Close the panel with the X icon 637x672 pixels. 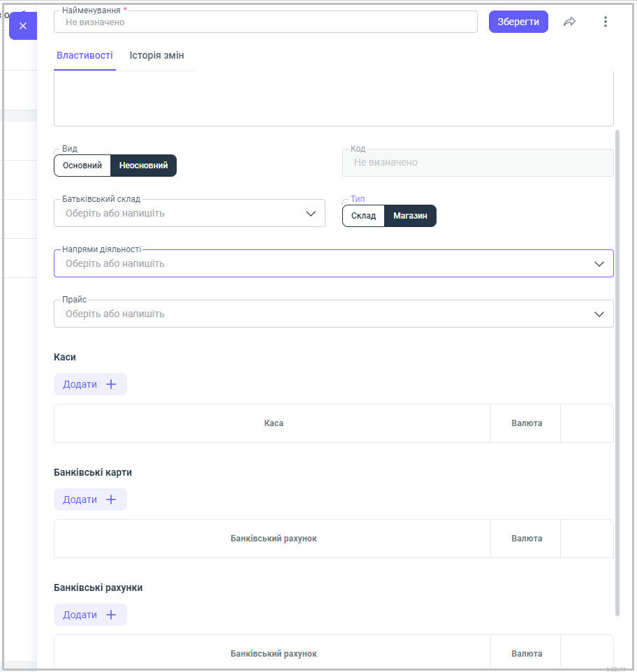point(23,26)
